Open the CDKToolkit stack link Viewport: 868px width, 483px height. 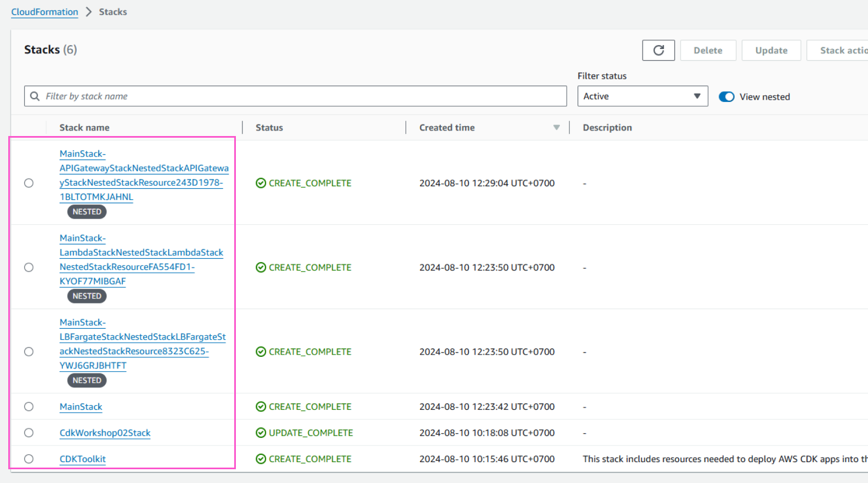pyautogui.click(x=83, y=459)
